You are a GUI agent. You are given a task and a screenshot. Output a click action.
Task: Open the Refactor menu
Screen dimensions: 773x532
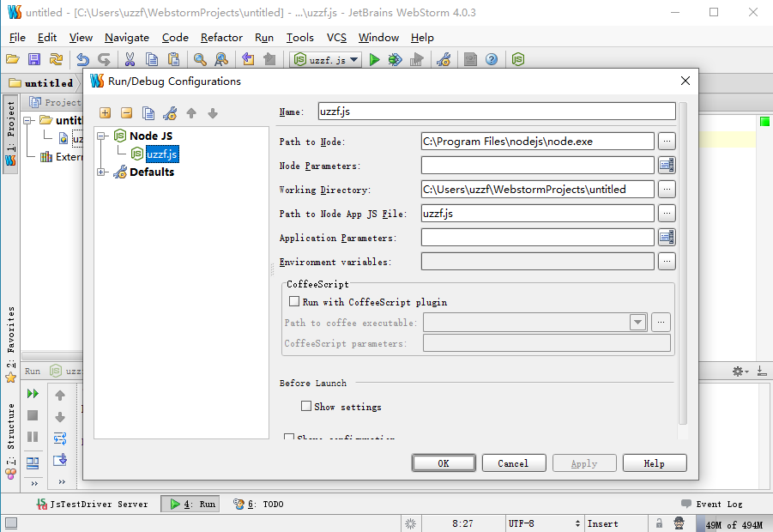coord(221,38)
